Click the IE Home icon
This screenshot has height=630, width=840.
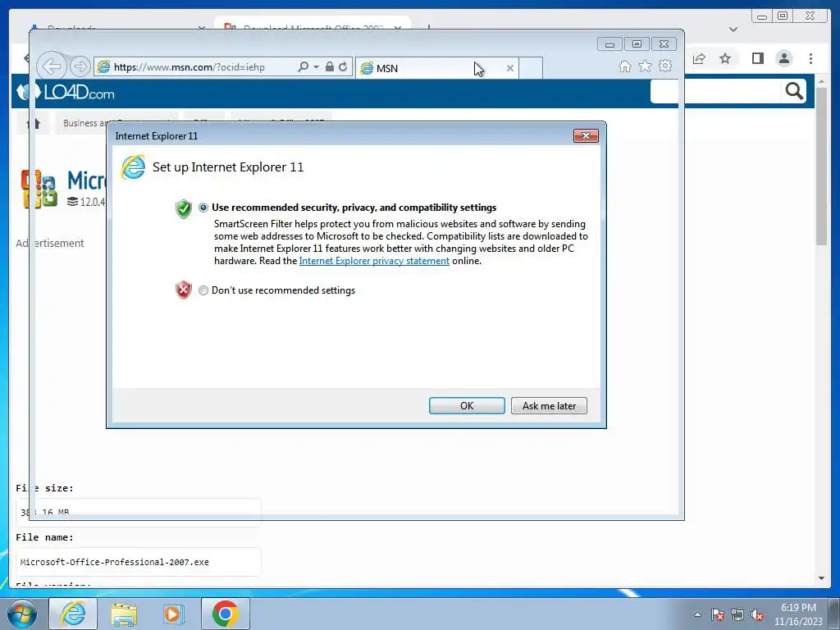pyautogui.click(x=624, y=66)
